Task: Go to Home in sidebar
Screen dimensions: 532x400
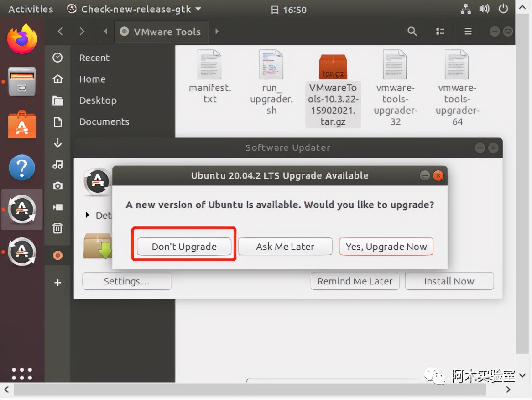Action: tap(92, 79)
